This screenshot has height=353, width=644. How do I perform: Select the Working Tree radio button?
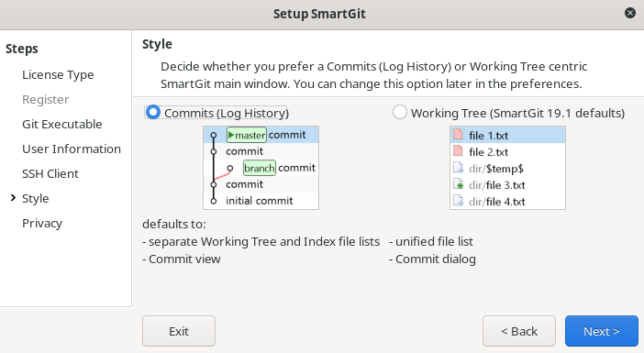(400, 112)
